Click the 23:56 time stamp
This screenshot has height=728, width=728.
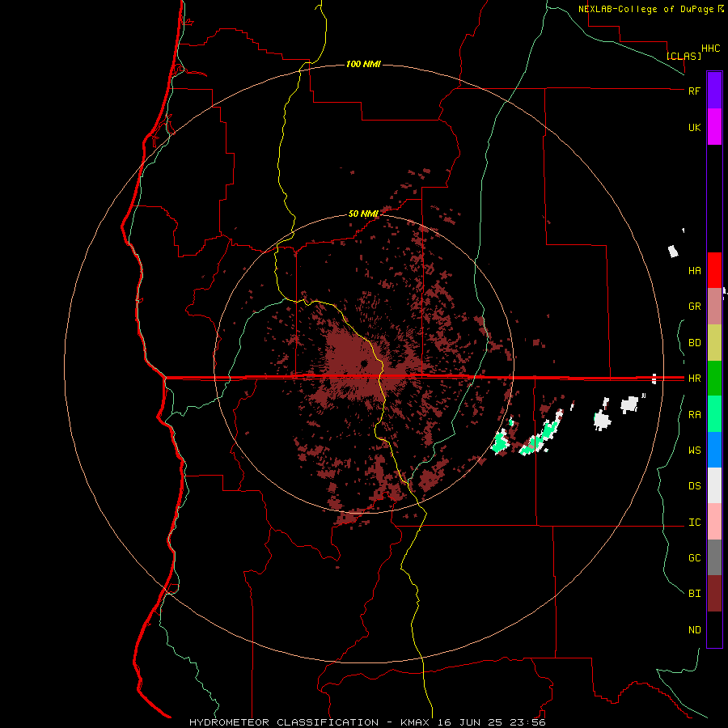(528, 722)
